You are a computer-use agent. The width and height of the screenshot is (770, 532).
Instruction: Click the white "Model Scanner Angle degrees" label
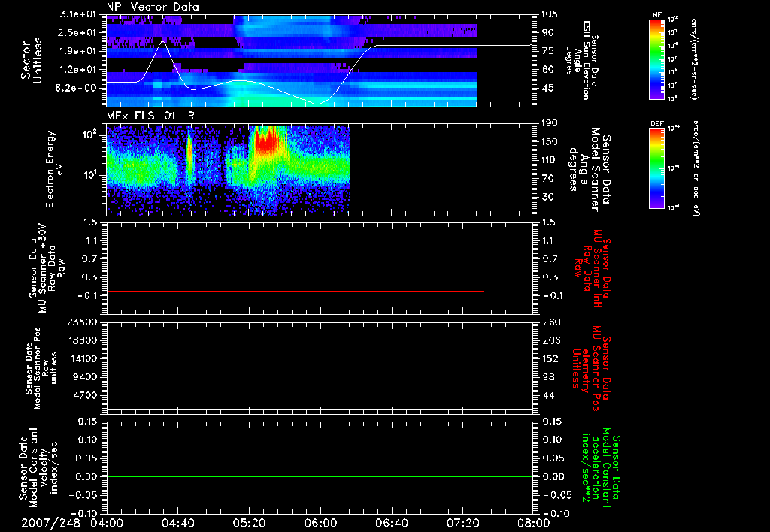coord(590,170)
